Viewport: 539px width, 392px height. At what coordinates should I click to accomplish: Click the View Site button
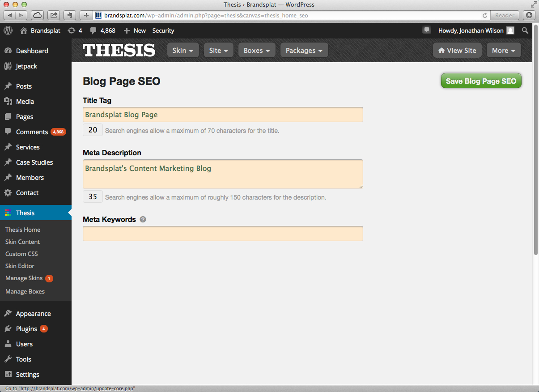(457, 51)
